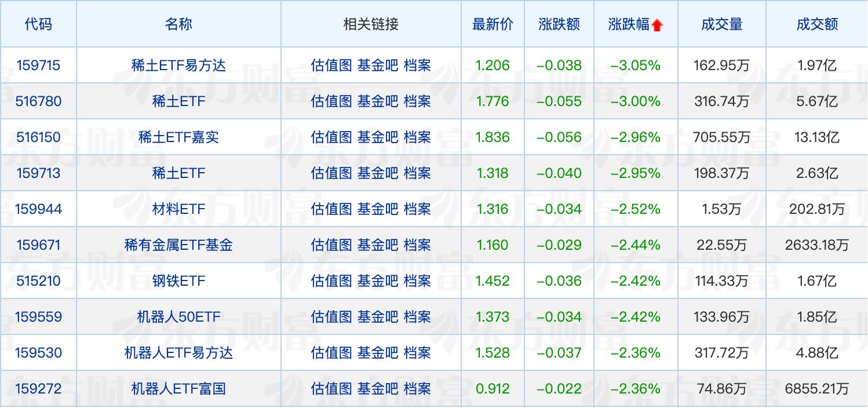Image resolution: width=868 pixels, height=408 pixels.
Task: Open 估值图 for 稀有金属ETF基金
Action: tap(331, 245)
